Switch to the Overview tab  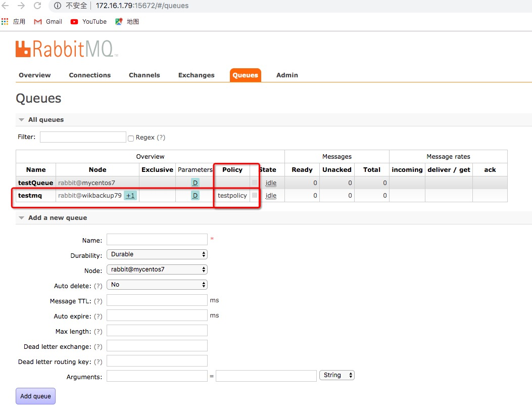34,75
